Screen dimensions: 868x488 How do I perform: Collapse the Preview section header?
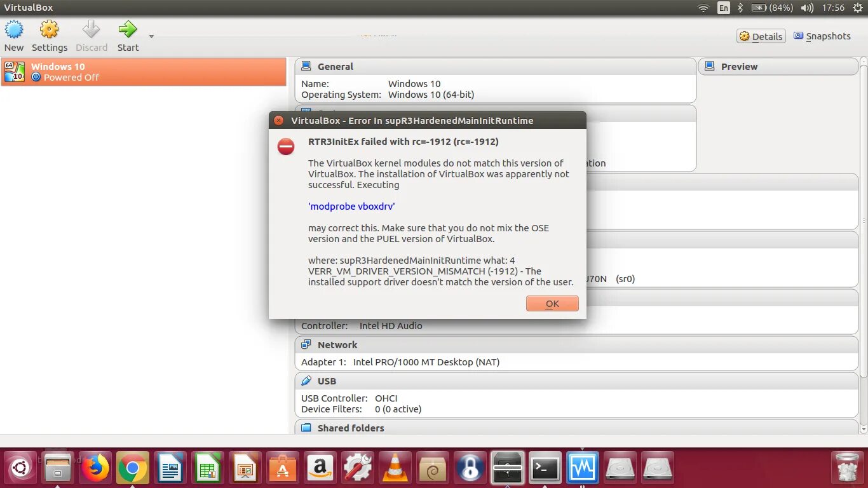coord(778,67)
